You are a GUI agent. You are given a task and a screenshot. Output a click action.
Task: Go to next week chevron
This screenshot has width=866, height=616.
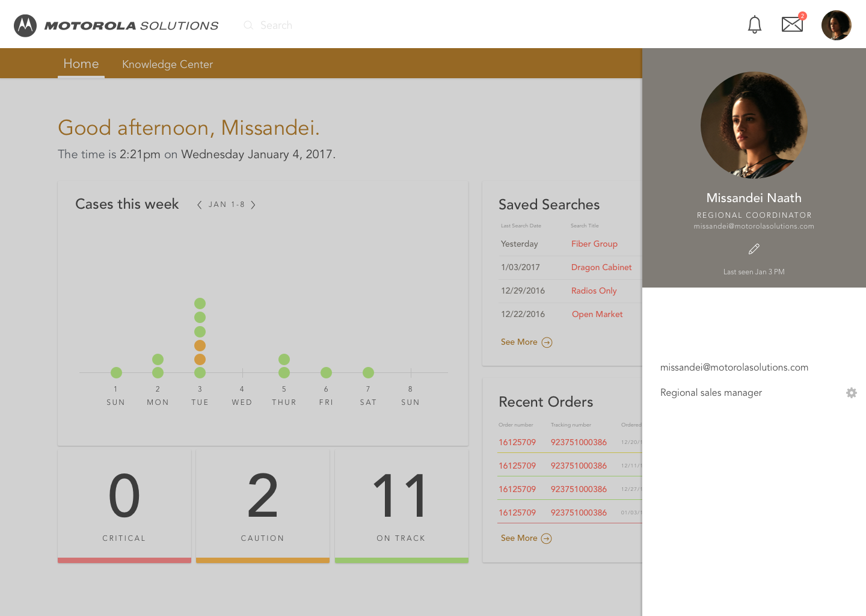point(253,205)
